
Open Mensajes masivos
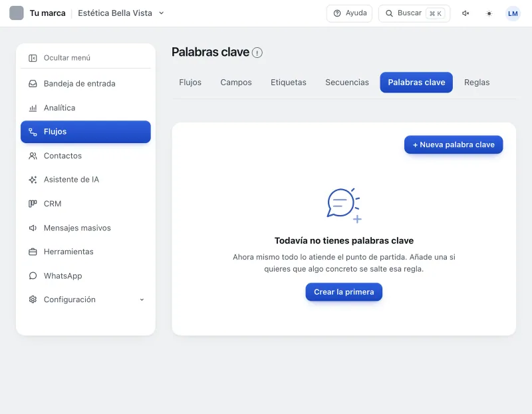tap(86, 228)
